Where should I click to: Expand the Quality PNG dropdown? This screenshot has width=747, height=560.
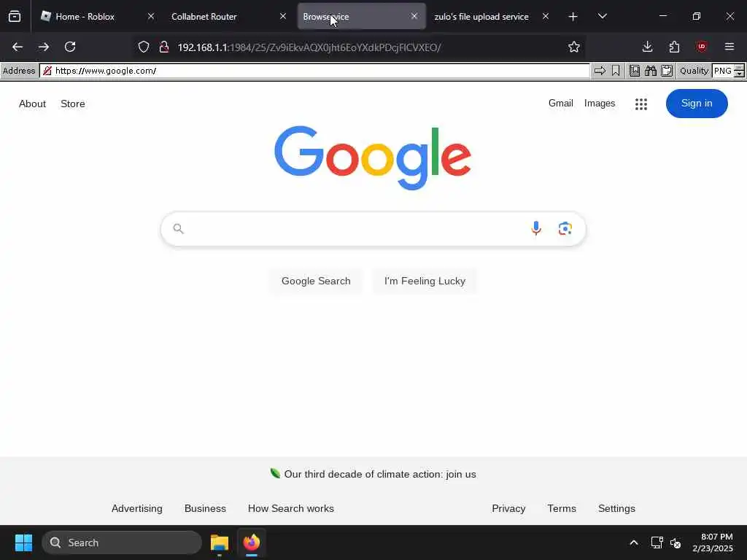click(x=739, y=71)
